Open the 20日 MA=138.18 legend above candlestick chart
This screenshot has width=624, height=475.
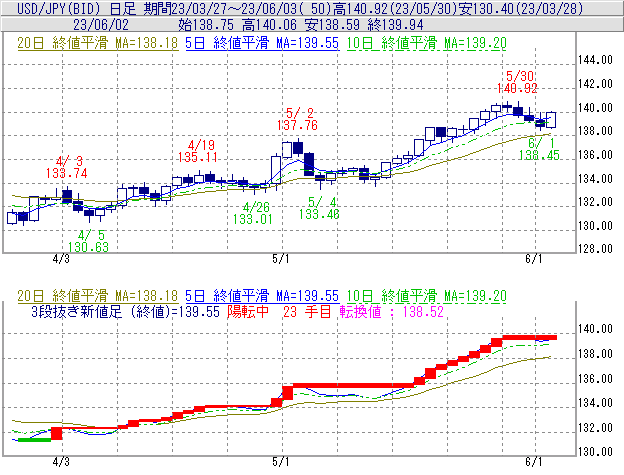[98, 43]
